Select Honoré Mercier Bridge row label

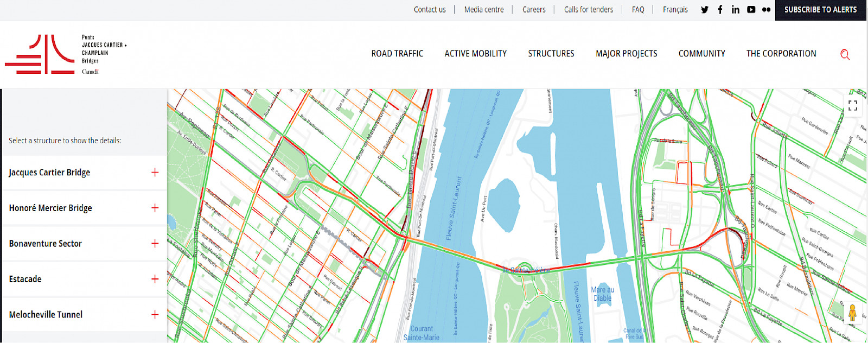click(50, 208)
